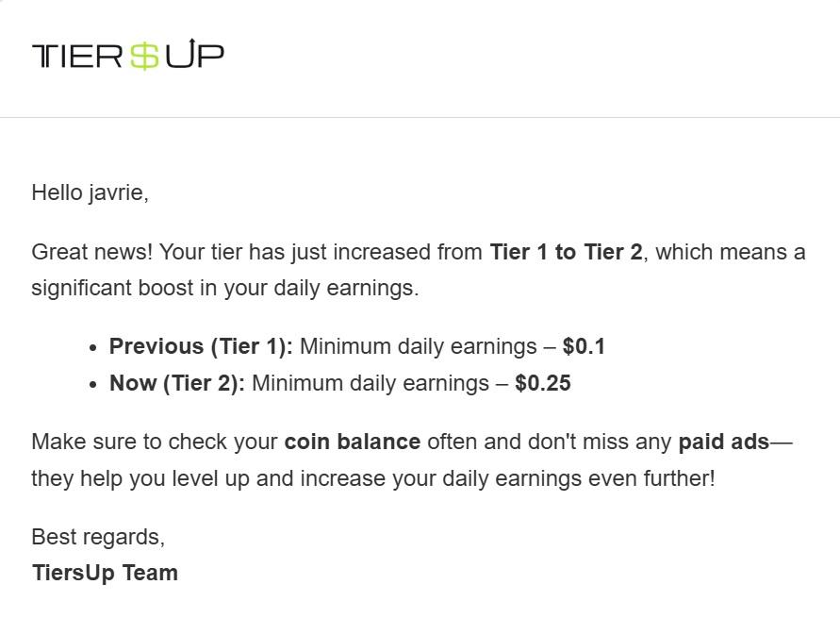The height and width of the screenshot is (618, 840).
Task: Click the bold $0.1 amount
Action: tap(584, 346)
